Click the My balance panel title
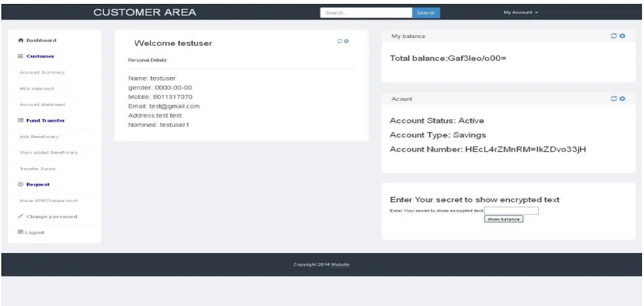Image resolution: width=644 pixels, height=306 pixels. (408, 36)
